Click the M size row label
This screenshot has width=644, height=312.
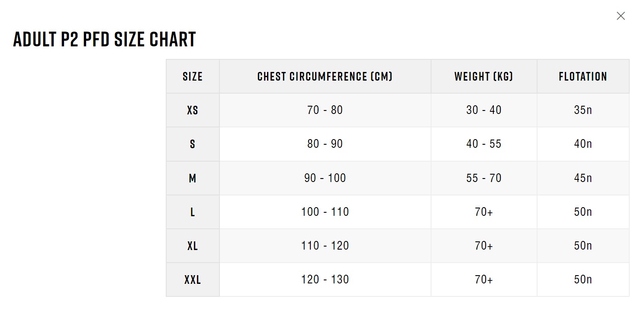tap(193, 178)
